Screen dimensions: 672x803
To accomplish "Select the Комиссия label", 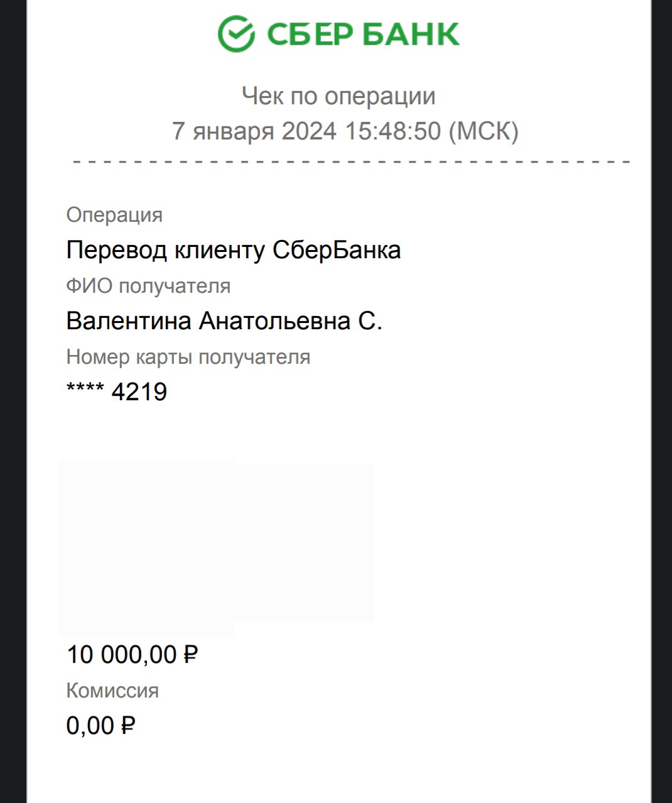I will (112, 691).
